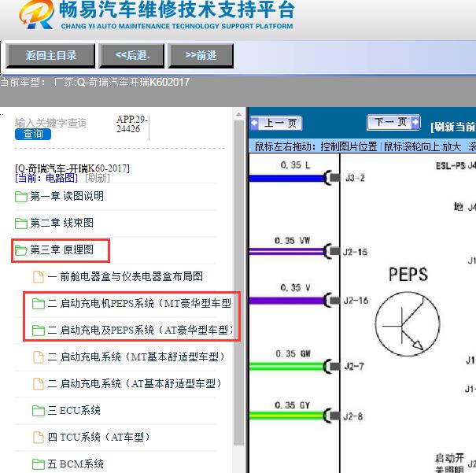This screenshot has width=476, height=473.
Task: Click the 0.35 GW wire label
Action: (x=293, y=353)
